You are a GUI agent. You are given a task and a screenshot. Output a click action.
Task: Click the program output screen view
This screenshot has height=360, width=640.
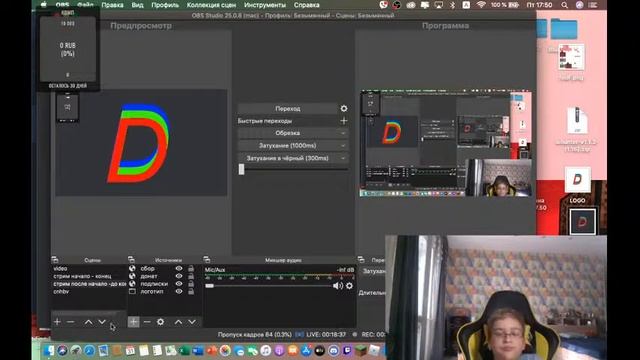tap(446, 144)
